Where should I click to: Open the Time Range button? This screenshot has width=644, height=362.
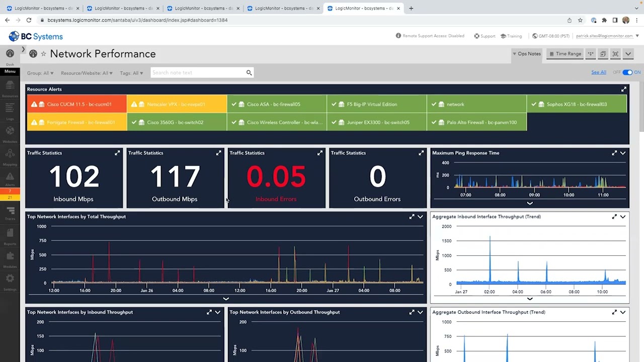point(565,54)
